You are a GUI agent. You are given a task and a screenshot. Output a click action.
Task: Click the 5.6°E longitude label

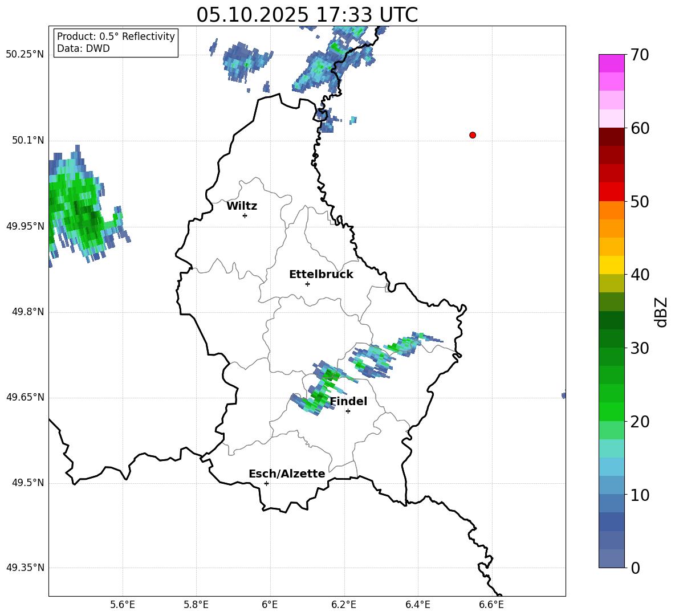[122, 605]
